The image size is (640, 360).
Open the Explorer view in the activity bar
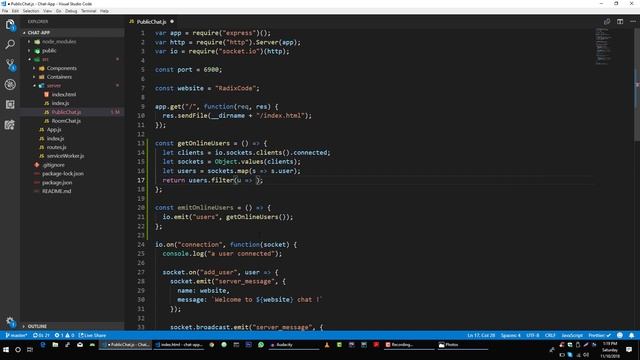coord(10,24)
